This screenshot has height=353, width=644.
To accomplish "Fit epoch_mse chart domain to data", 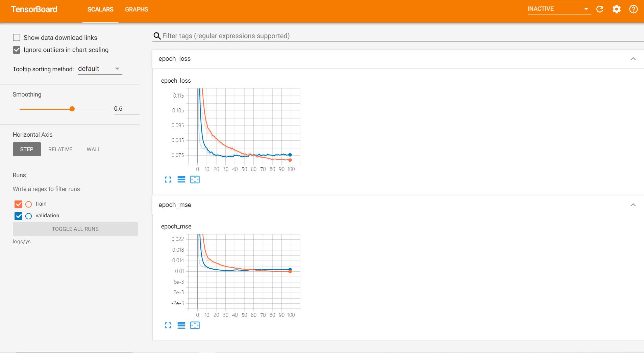I will tap(195, 325).
